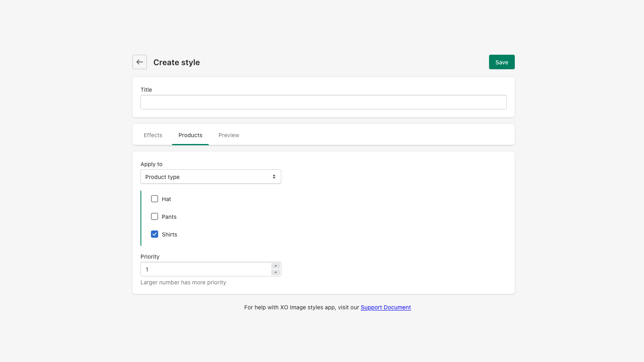Click the Hat label text

(x=166, y=199)
